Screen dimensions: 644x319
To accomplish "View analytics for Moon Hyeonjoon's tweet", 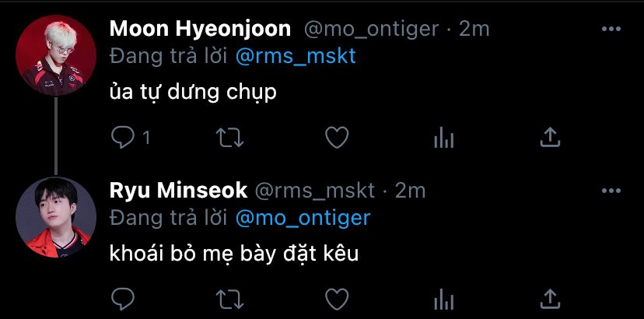I will pos(443,138).
